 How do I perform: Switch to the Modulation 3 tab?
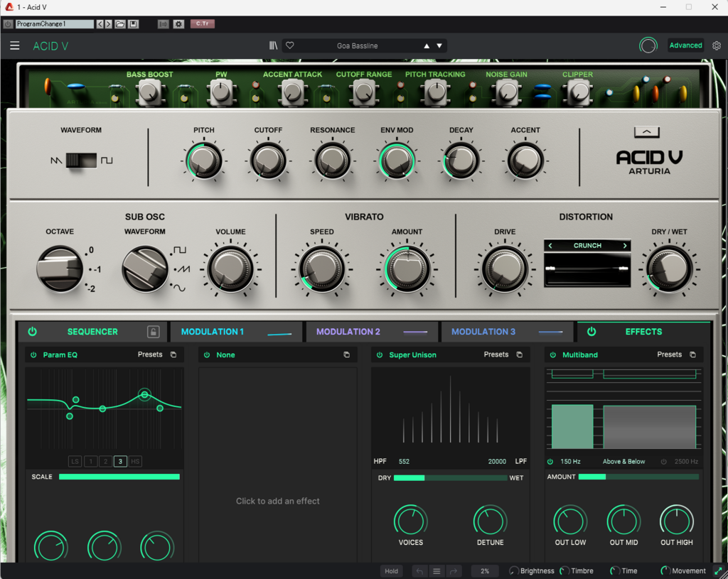(x=507, y=332)
